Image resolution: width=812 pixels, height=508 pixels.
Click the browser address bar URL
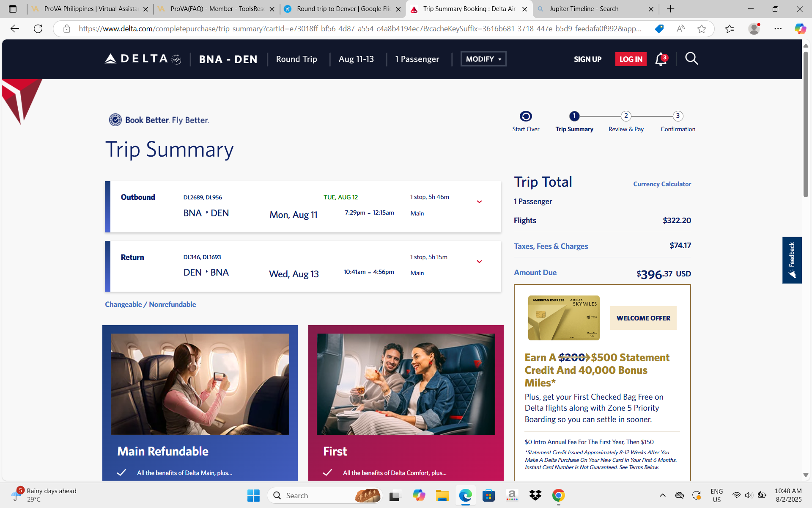point(360,29)
